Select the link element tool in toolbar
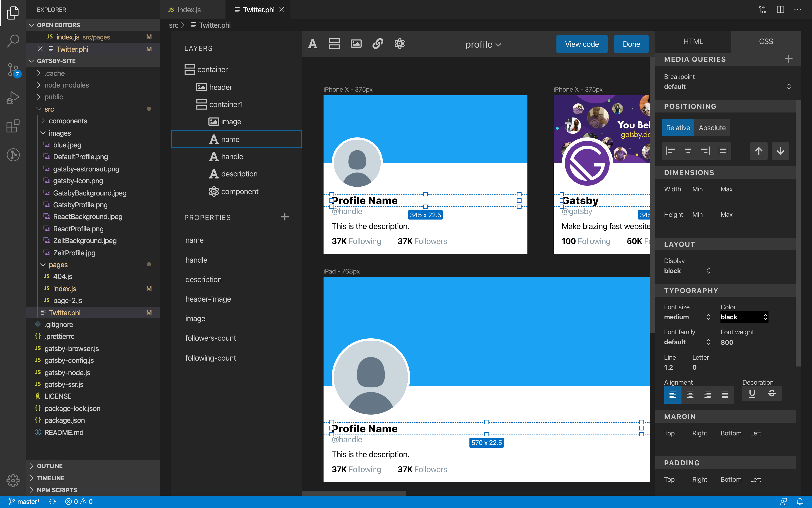Screen dimensions: 812x508 click(378, 44)
